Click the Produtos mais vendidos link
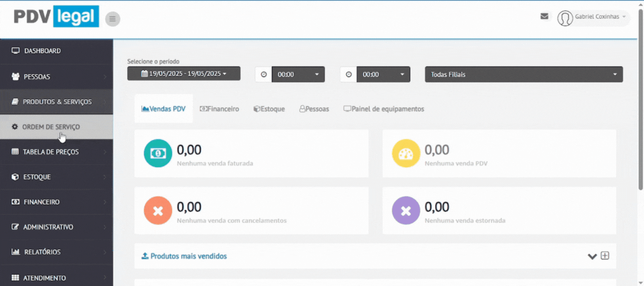 click(188, 256)
